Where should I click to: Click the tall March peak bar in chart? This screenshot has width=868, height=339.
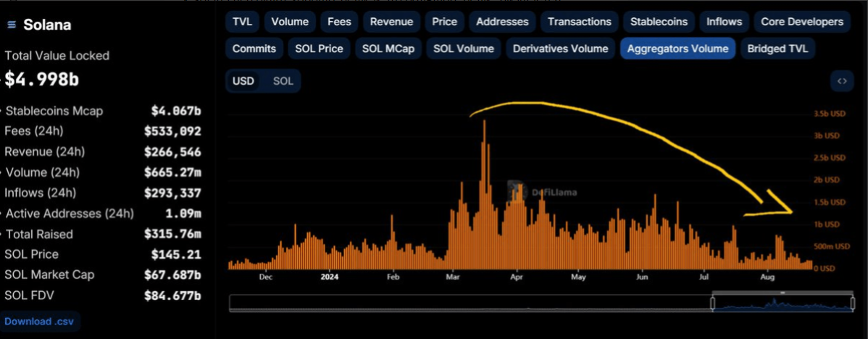(x=485, y=195)
